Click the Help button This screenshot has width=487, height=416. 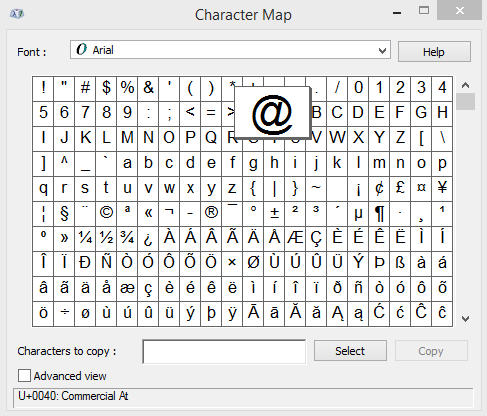pyautogui.click(x=434, y=52)
